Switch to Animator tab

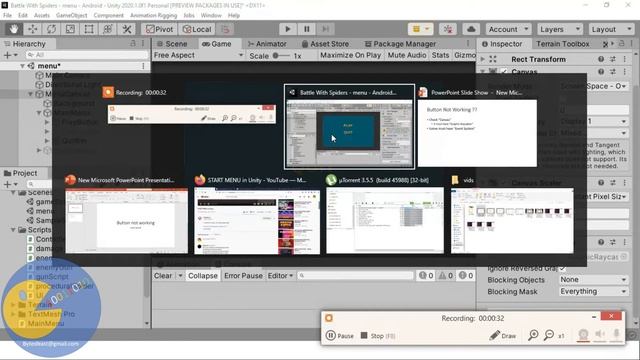(x=267, y=44)
